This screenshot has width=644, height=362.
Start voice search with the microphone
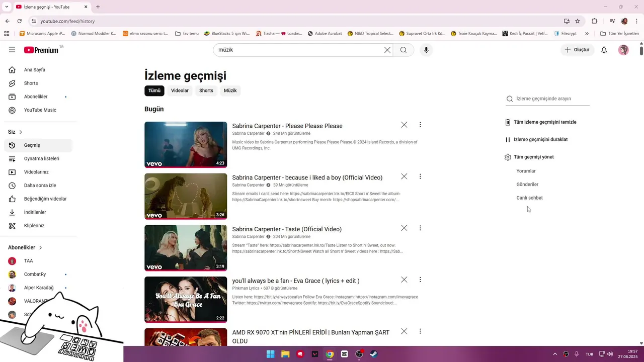click(x=426, y=50)
